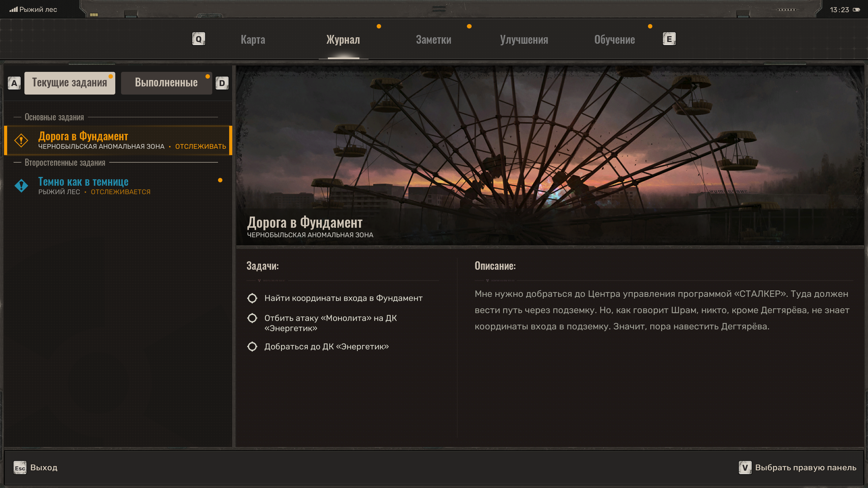Click the E key next-tab icon
Screen dimensions: 868x488
click(669, 39)
